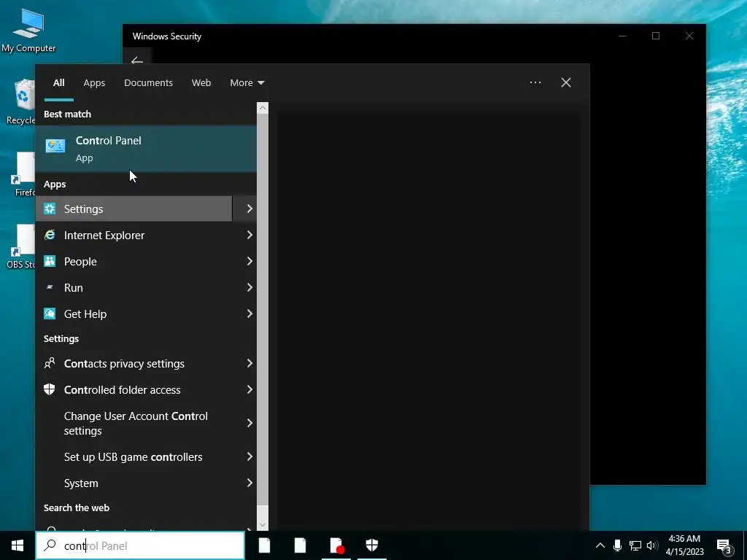Select Set up USB game controllers text
This screenshot has width=747, height=560.
click(x=133, y=456)
